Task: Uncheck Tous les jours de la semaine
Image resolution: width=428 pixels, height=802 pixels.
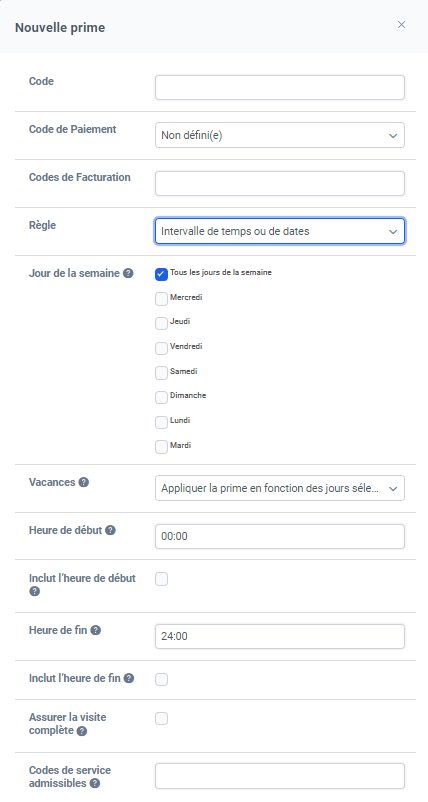Action: pyautogui.click(x=162, y=274)
